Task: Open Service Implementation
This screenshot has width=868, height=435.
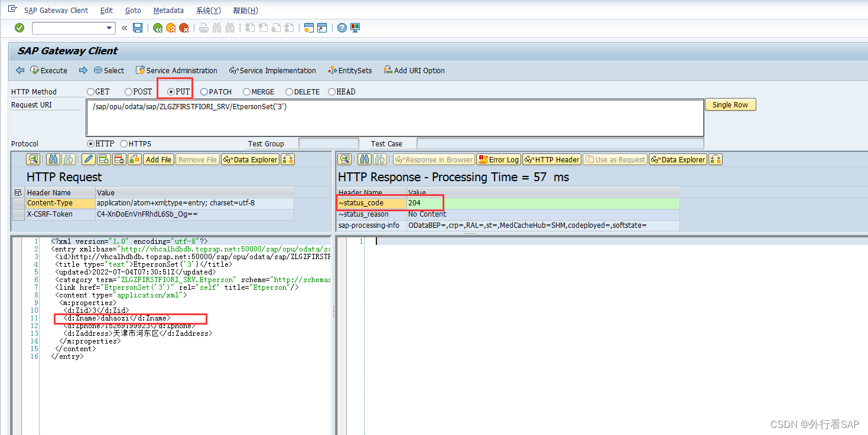Action: (272, 70)
